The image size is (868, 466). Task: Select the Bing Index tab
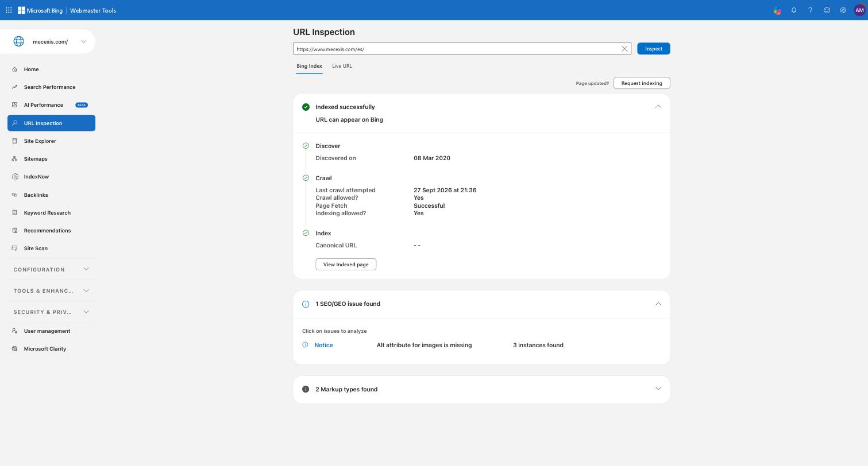[x=309, y=66]
